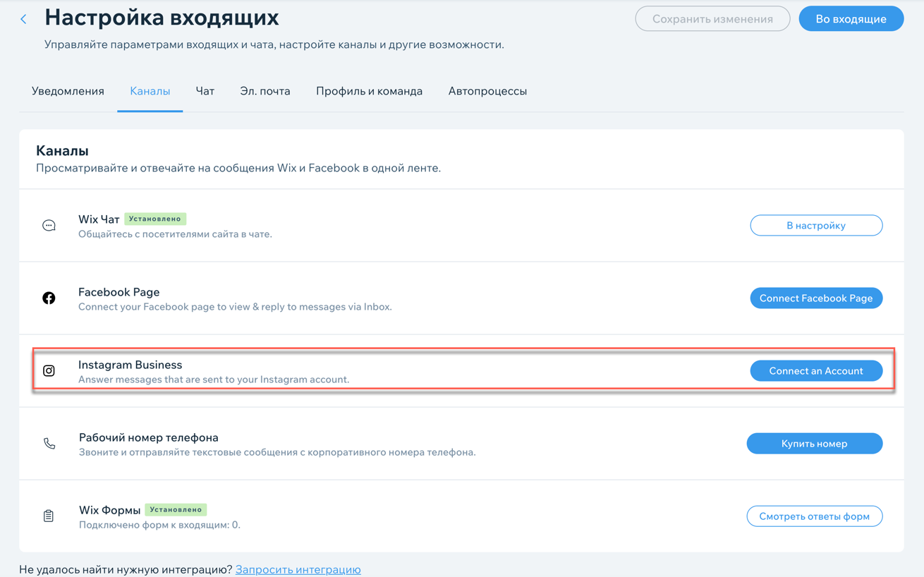Switch to the Чат tab
This screenshot has width=924, height=577.
pos(205,91)
